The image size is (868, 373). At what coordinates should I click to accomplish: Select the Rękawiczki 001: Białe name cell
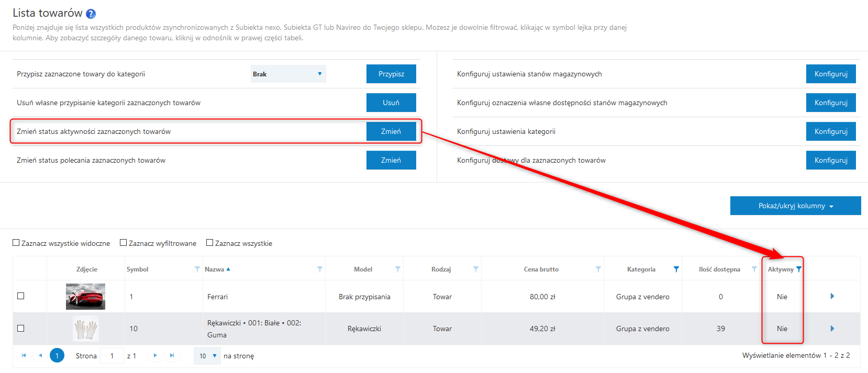pos(264,329)
